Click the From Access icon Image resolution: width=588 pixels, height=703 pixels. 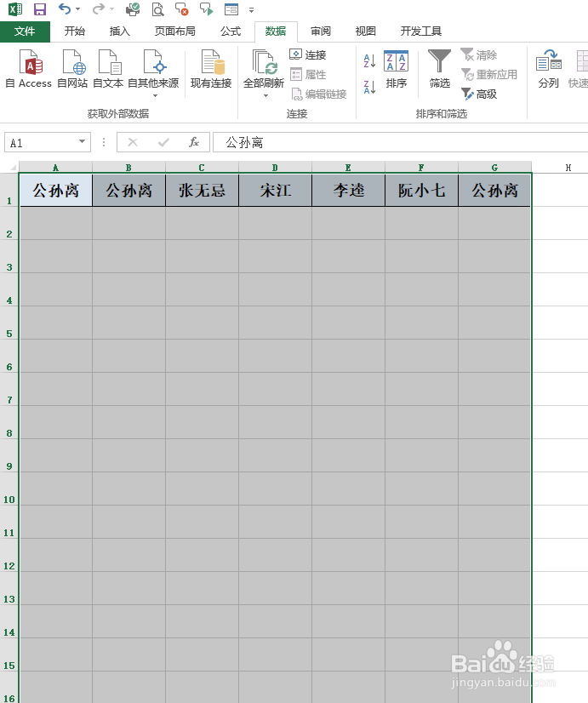coord(29,69)
